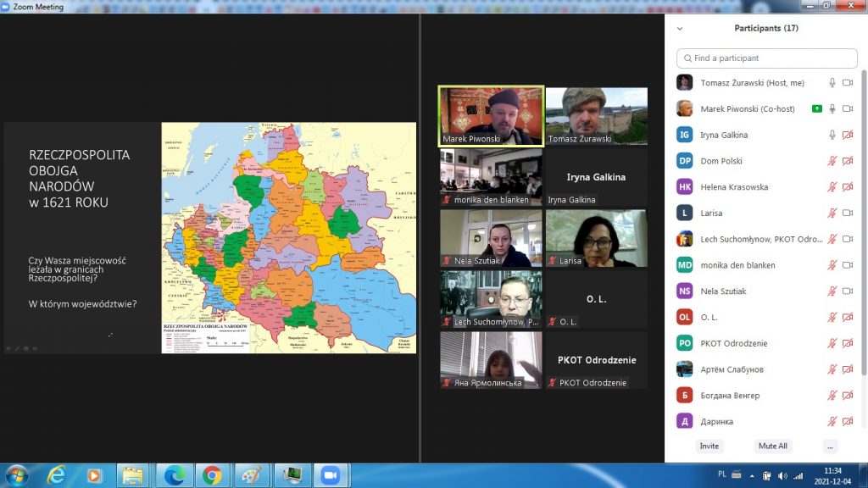
Task: Click Nela Szutiak's NS avatar icon
Action: click(x=685, y=291)
